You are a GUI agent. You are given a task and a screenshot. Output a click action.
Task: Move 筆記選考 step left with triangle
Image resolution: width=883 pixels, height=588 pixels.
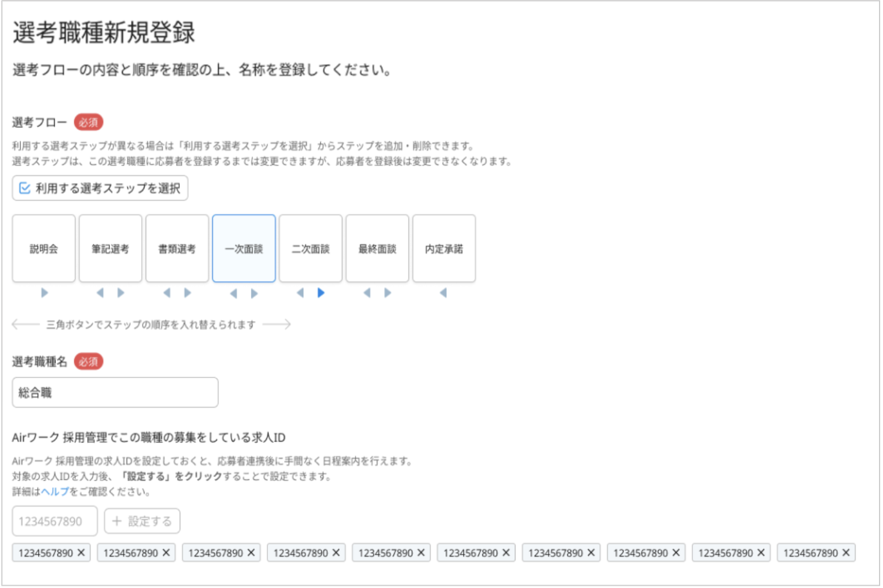(100, 293)
